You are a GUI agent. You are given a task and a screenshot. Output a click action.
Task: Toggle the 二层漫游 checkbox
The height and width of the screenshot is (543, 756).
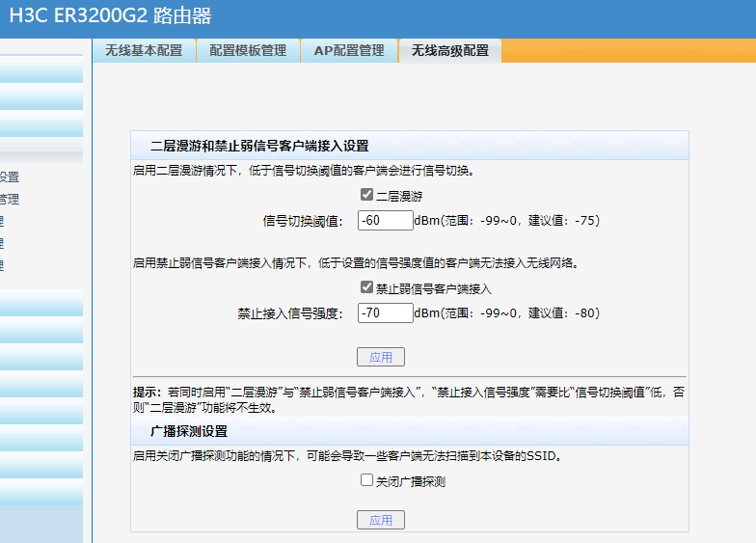coord(366,195)
